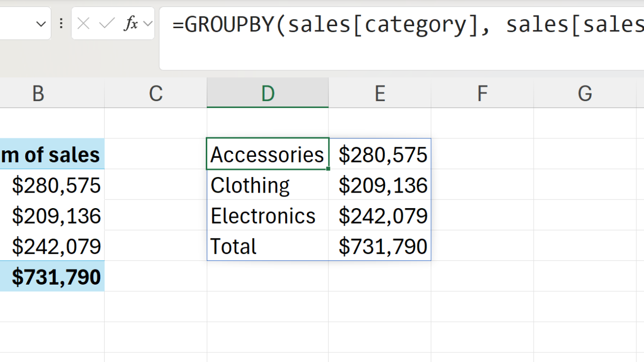Click the fill handle of the Accessories cell
The height and width of the screenshot is (362, 644).
click(x=328, y=169)
